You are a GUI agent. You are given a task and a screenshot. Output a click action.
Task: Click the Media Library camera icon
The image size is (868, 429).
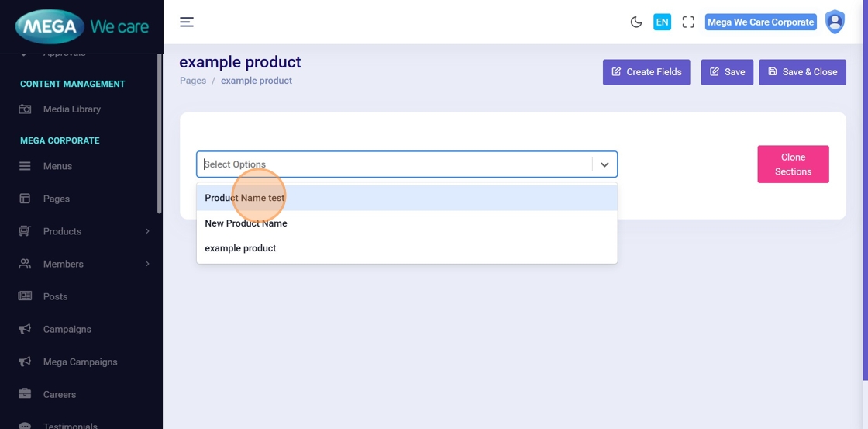coord(25,109)
